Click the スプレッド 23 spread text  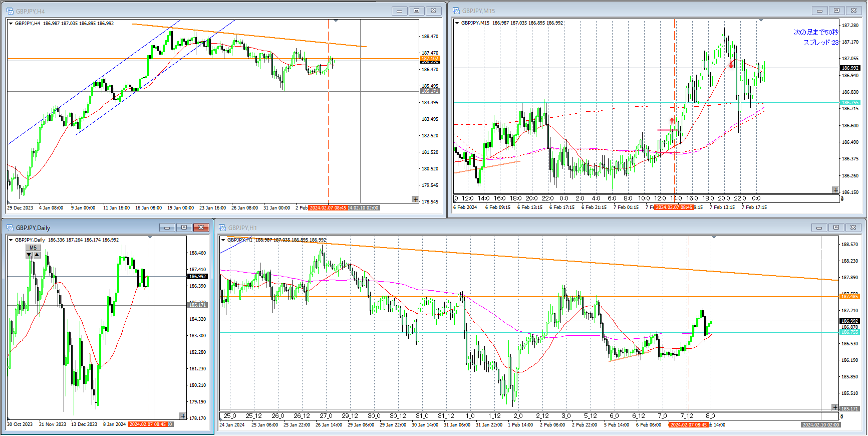coord(821,43)
